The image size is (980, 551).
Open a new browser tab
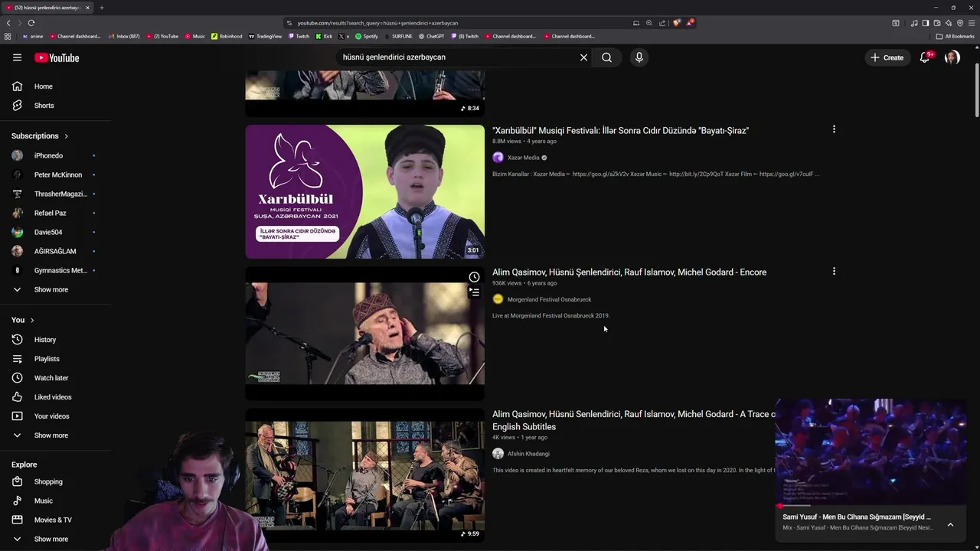[x=101, y=8]
